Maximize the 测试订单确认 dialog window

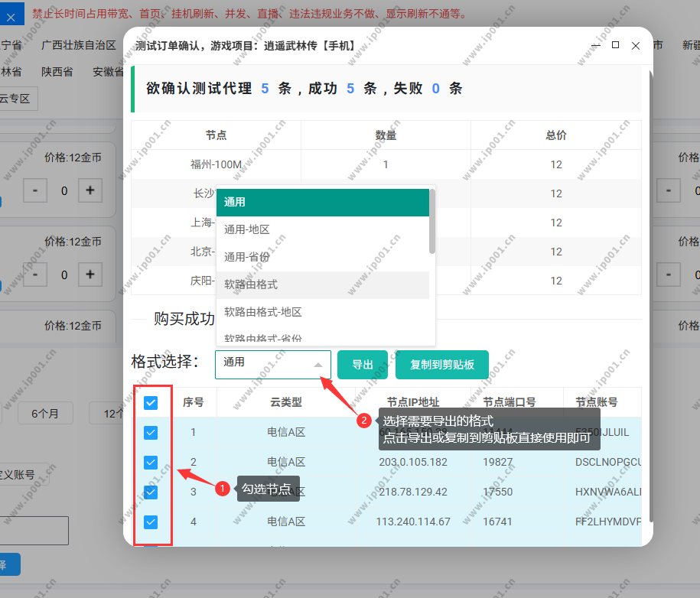click(x=615, y=45)
